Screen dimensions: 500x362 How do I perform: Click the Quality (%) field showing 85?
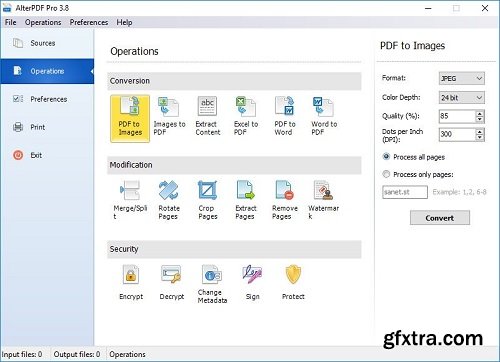pos(457,116)
